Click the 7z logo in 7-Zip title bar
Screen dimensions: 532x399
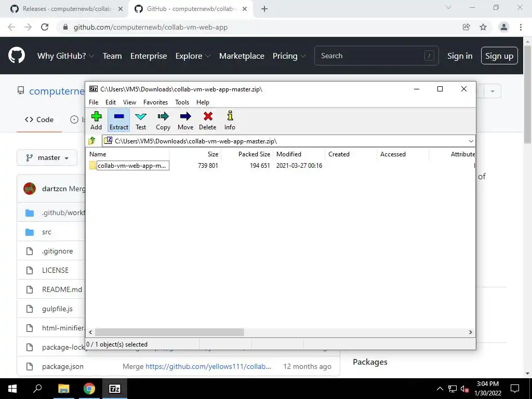click(x=94, y=89)
